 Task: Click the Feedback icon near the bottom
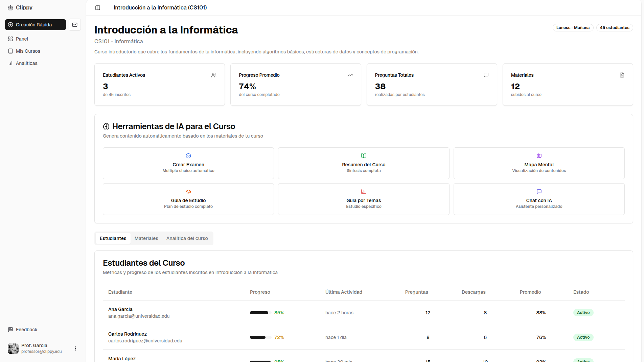(x=10, y=329)
